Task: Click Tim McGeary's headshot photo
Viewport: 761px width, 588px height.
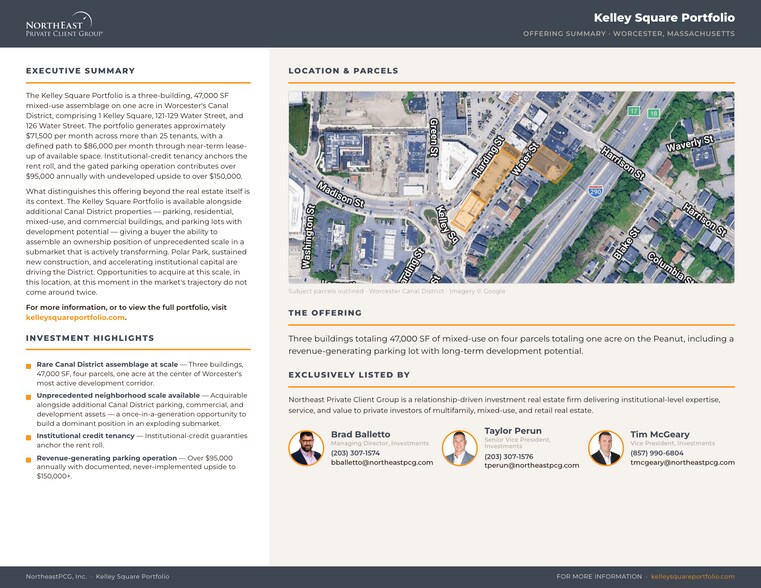Action: click(606, 448)
